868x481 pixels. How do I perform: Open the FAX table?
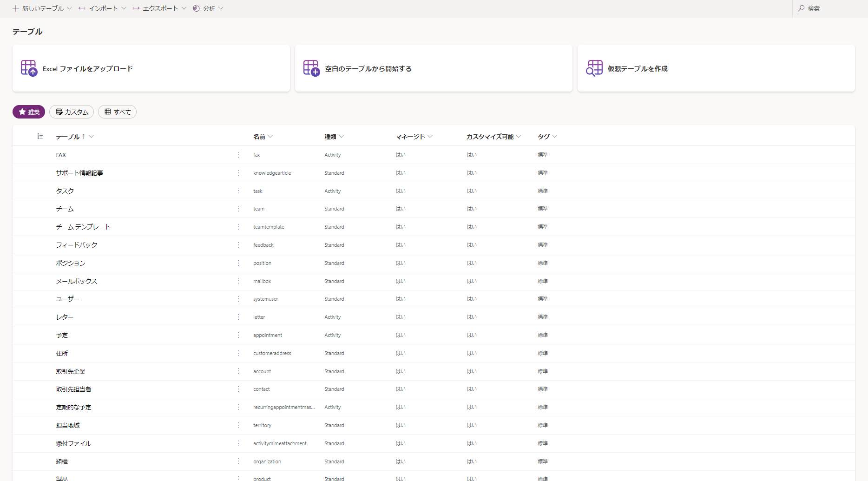[x=61, y=155]
